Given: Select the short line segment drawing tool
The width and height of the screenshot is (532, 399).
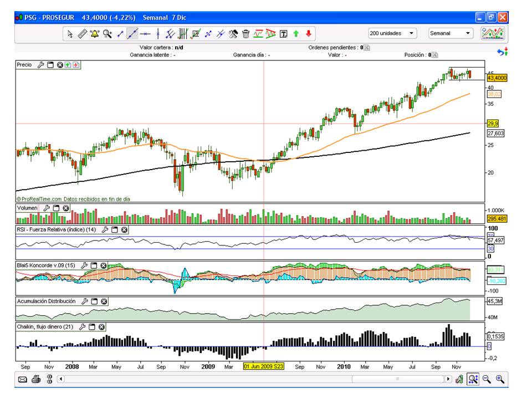Looking at the screenshot, I should (120, 34).
